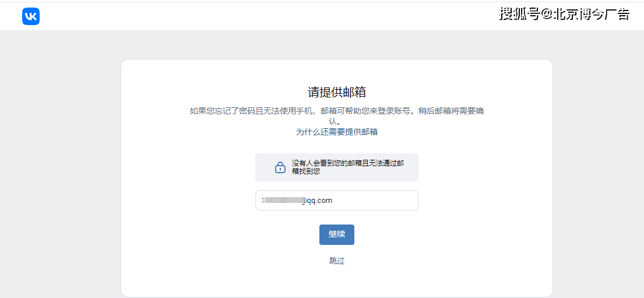Click the gray background left of the card
Screen dimensions: 644x298
point(58,175)
